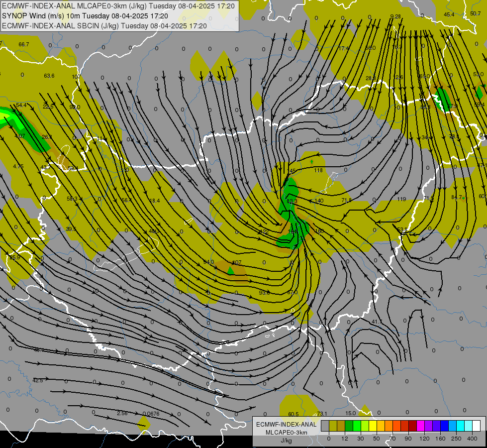Click the SBCIN title line

click(x=104, y=26)
